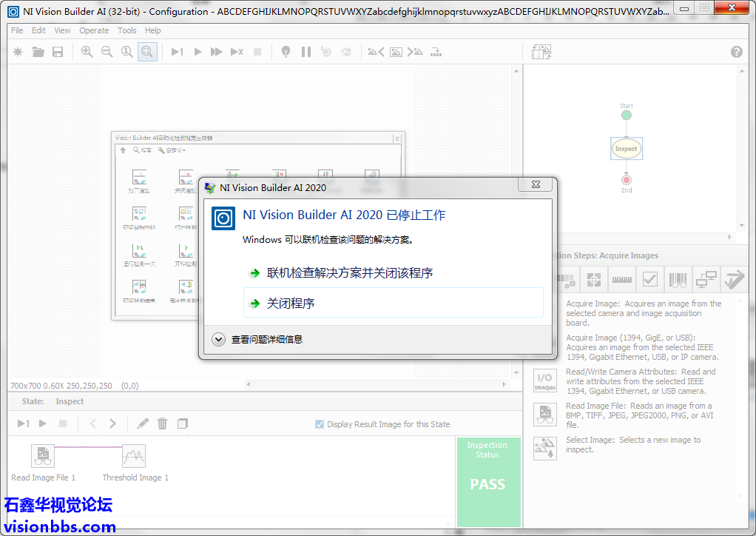Click the Zoom Out magnifier icon
The width and height of the screenshot is (756, 536).
pos(107,52)
